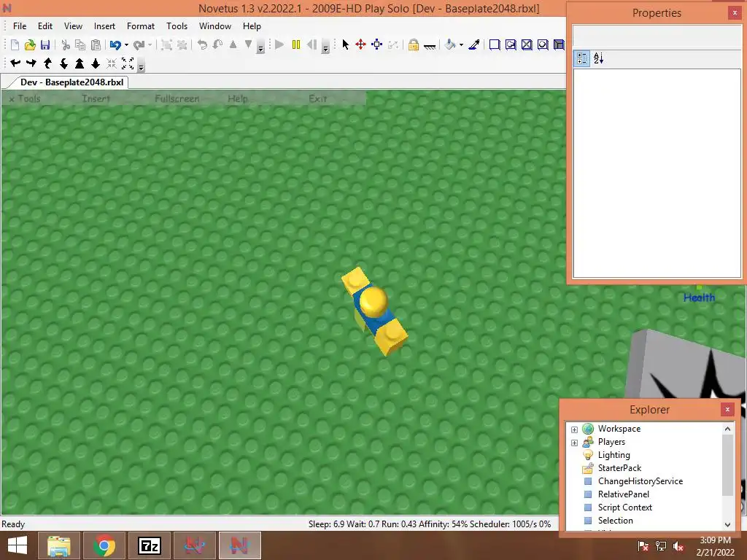Toggle the Anchor tool

429,46
